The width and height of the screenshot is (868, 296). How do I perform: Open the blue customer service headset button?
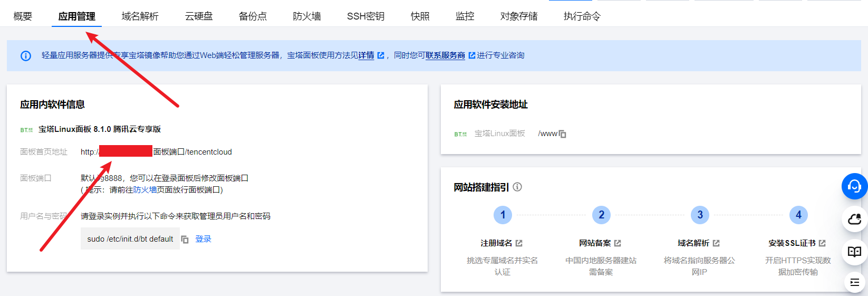coord(854,186)
